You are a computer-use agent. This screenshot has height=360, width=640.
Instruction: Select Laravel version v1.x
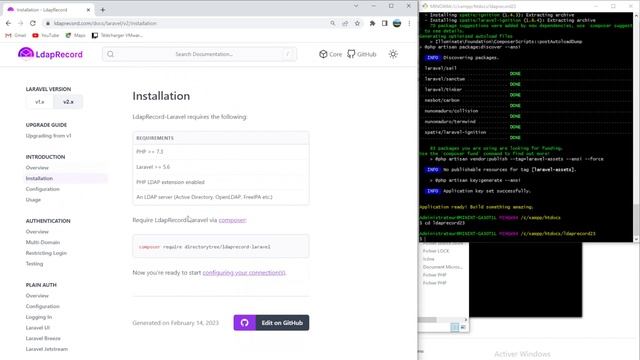pos(40,102)
